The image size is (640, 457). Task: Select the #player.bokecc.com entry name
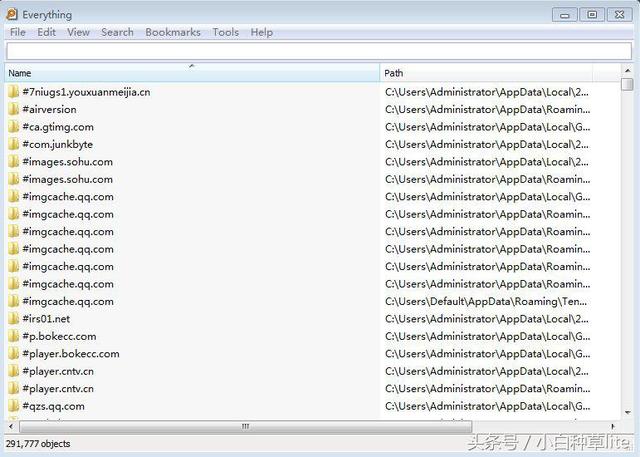point(71,354)
